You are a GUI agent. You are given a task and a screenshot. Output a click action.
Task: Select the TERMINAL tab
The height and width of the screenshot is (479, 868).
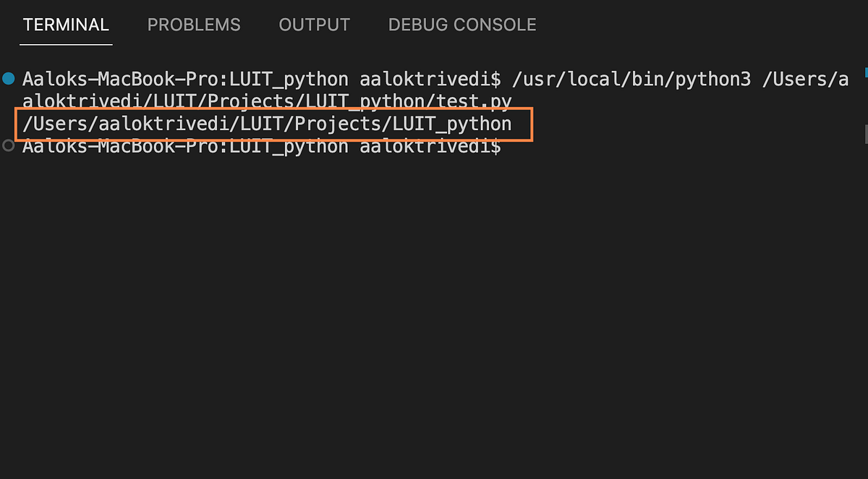click(x=66, y=25)
